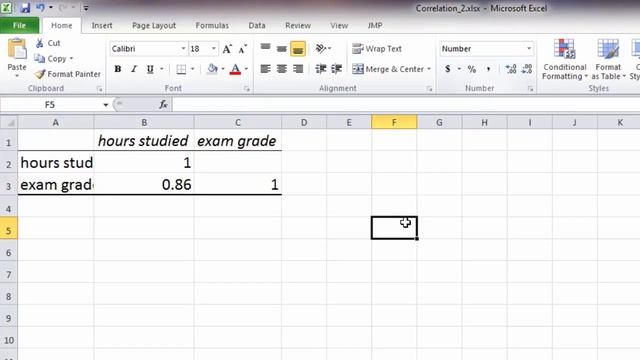
Task: Open the font size 18 dropdown
Action: click(213, 49)
